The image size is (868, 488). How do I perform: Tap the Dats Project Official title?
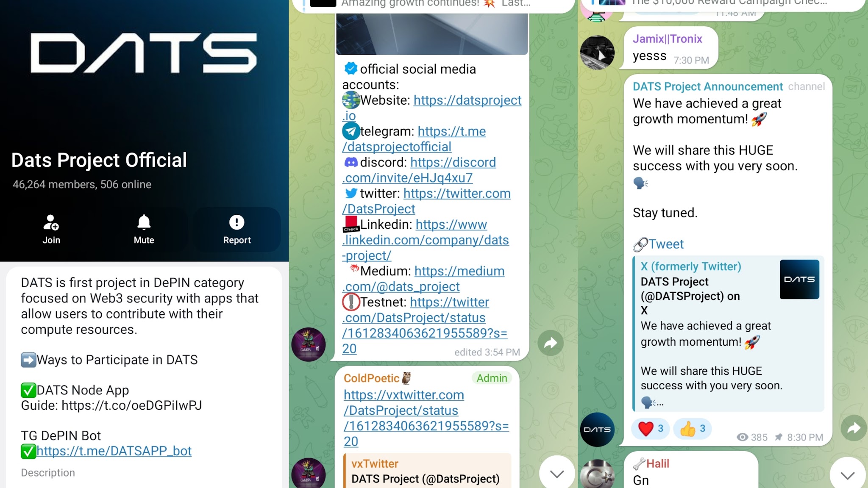pyautogui.click(x=99, y=160)
